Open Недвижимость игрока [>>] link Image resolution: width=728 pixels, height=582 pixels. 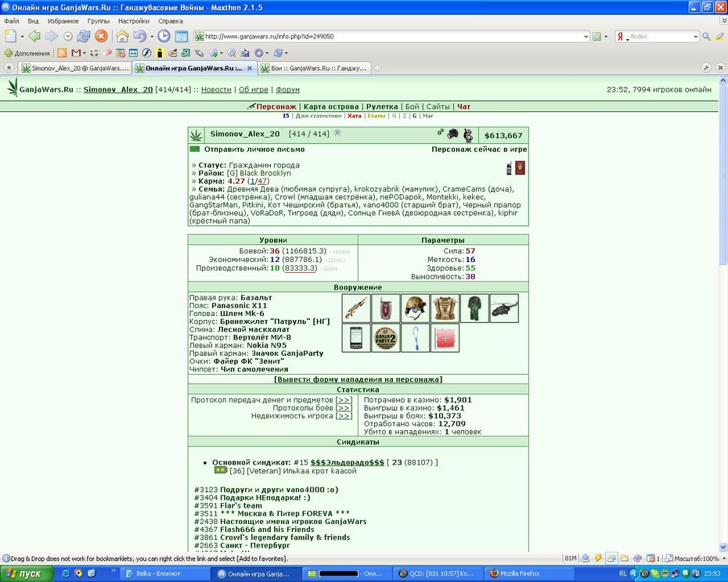click(x=344, y=416)
